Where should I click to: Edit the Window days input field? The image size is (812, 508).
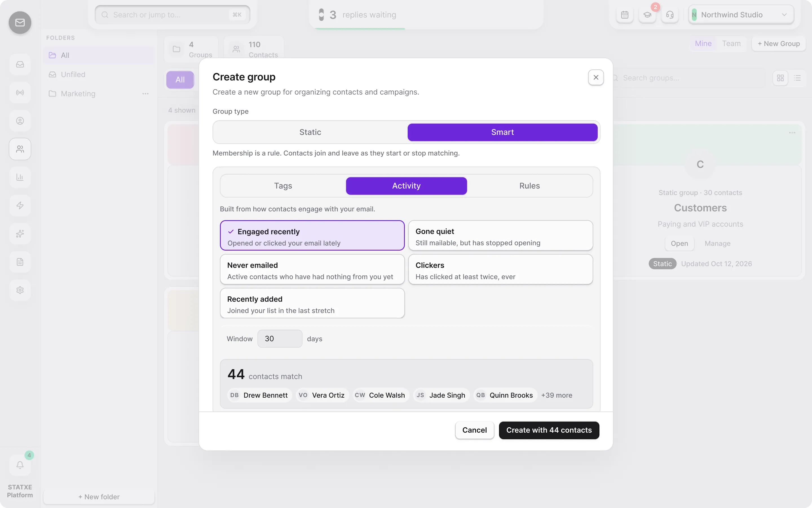point(279,339)
